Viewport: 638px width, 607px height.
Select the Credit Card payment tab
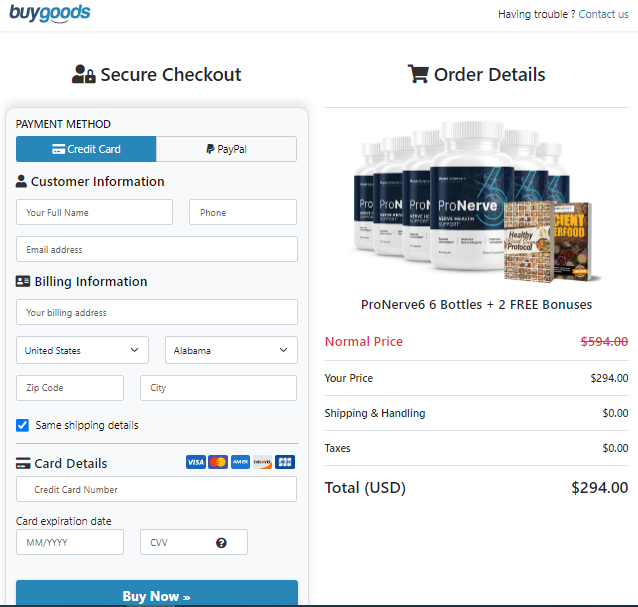(86, 149)
